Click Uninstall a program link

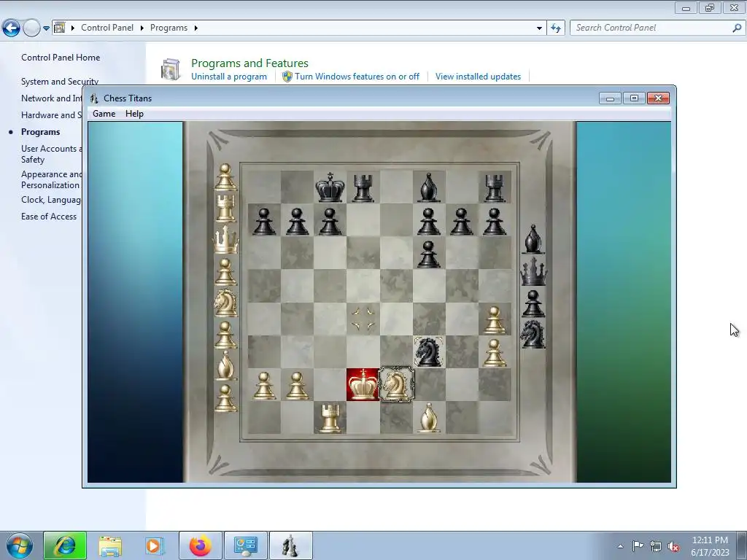[x=228, y=77]
